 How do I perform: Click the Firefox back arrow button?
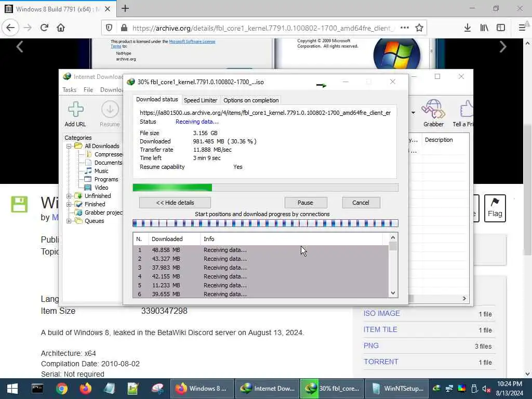point(10,28)
